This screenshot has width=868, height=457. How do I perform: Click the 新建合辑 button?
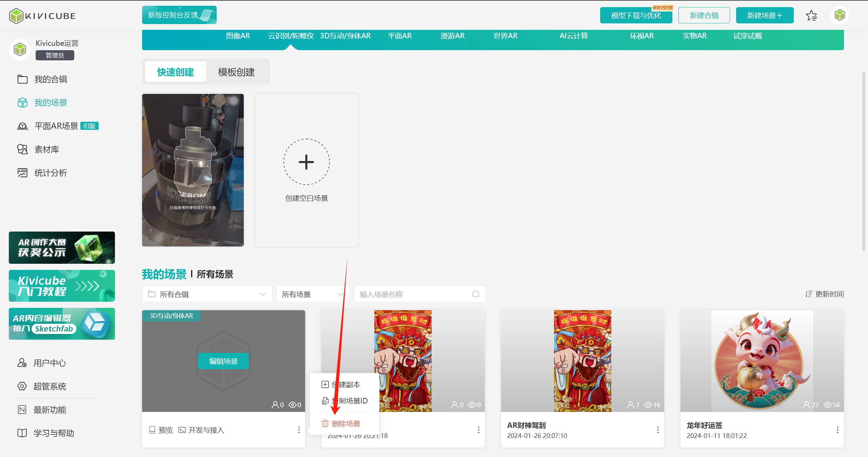704,16
